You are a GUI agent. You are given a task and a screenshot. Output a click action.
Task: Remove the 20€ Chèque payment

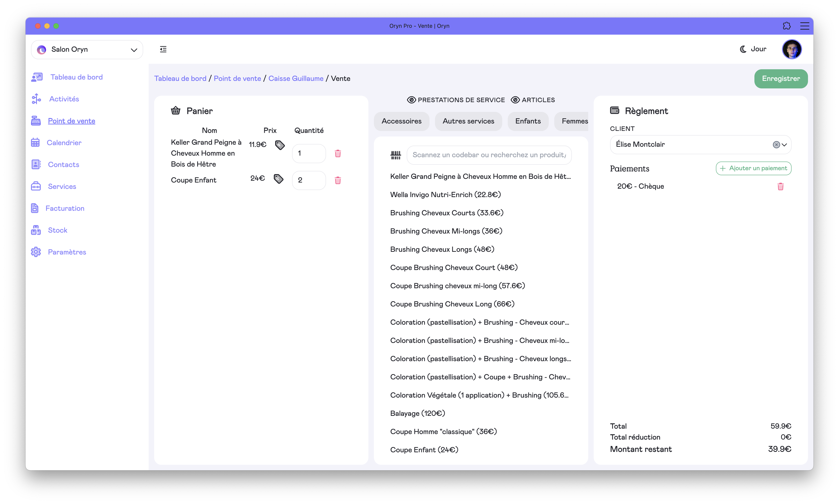click(x=780, y=186)
